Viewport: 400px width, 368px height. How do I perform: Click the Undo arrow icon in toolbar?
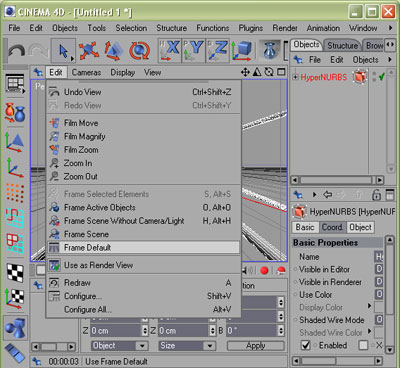pyautogui.click(x=17, y=51)
